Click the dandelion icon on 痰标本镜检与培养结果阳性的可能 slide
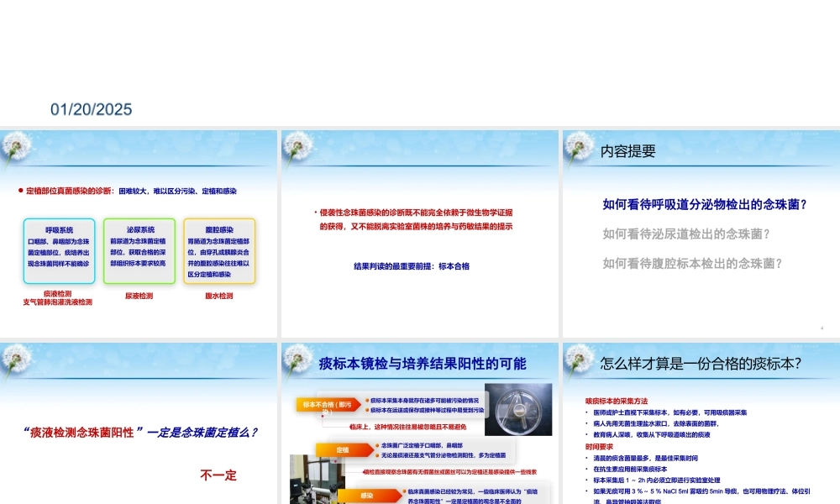This screenshot has width=840, height=504. pyautogui.click(x=298, y=362)
